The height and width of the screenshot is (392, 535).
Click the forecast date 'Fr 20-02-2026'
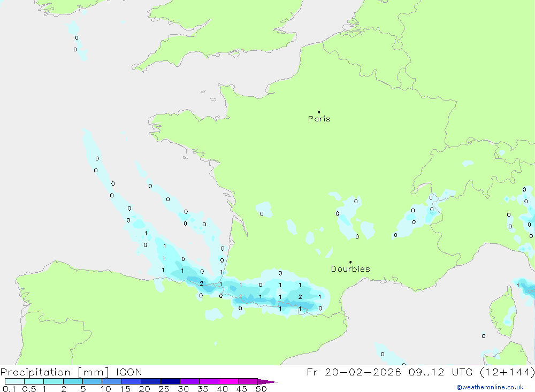click(354, 372)
